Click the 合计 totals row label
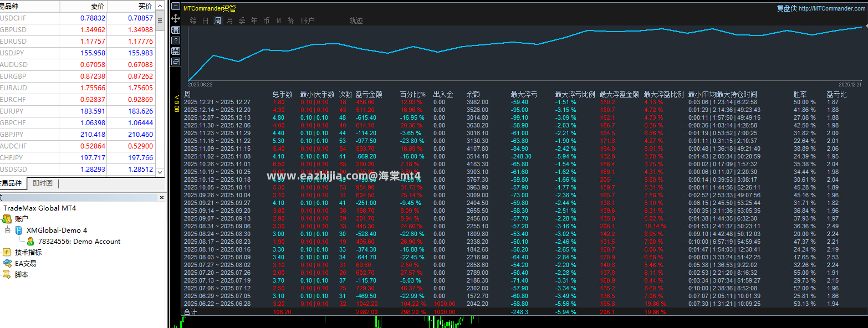 point(190,312)
